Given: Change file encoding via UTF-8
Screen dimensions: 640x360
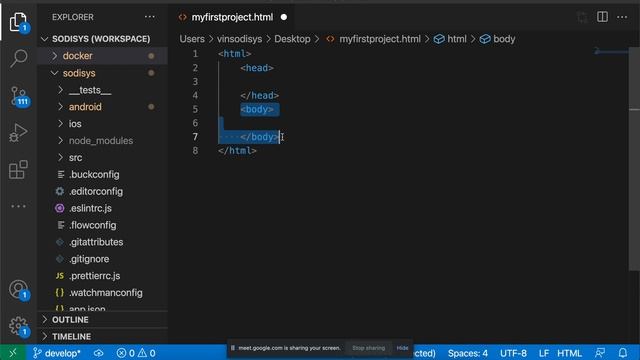Looking at the screenshot, I should (x=513, y=353).
